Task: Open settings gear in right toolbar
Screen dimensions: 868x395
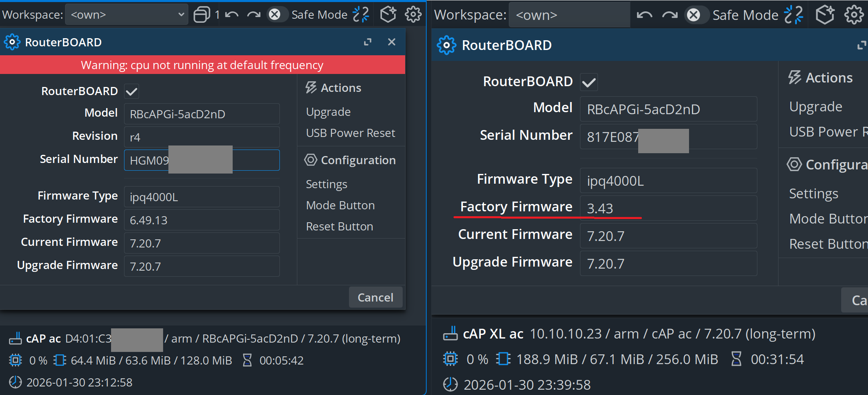Action: (x=853, y=15)
